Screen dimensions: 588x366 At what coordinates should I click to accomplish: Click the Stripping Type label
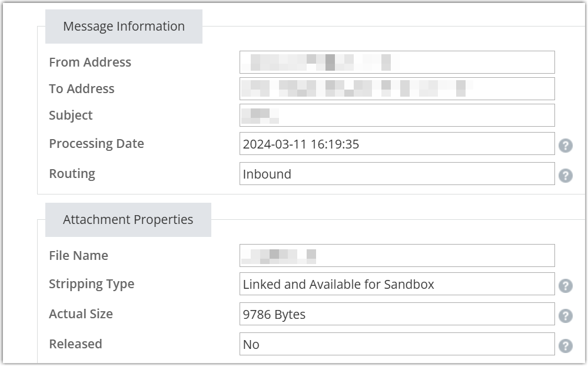pos(91,284)
